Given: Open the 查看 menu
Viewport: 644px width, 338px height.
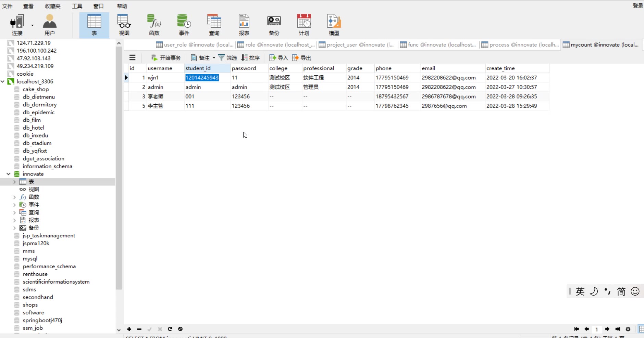Looking at the screenshot, I should [28, 6].
